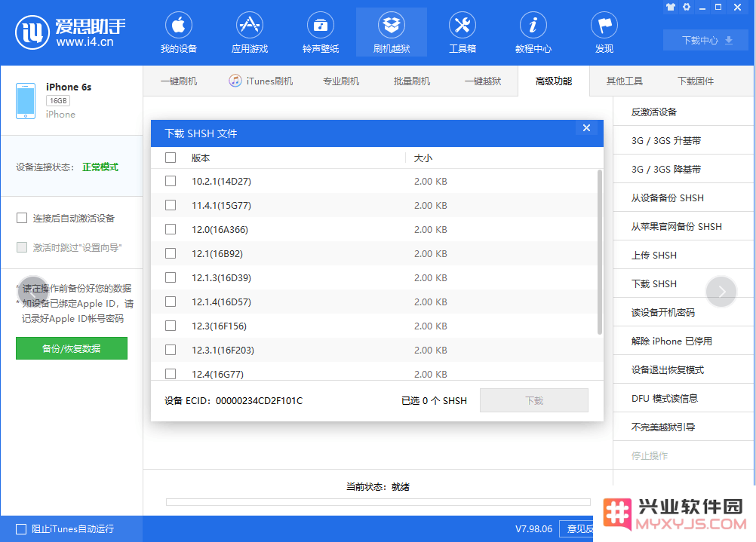Click 不完美越狱引导 option
Screen dimensions: 756x542
[684, 427]
